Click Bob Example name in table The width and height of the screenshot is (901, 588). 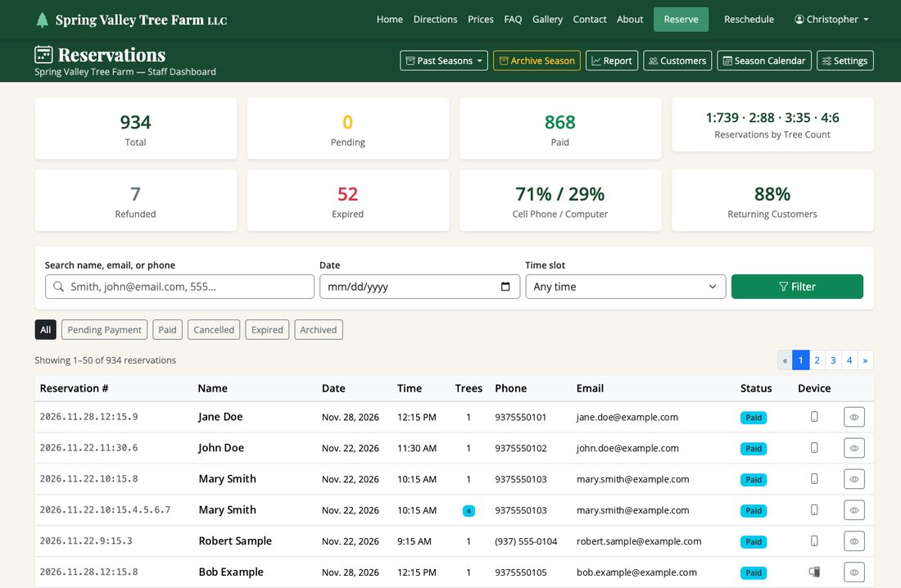coord(231,572)
